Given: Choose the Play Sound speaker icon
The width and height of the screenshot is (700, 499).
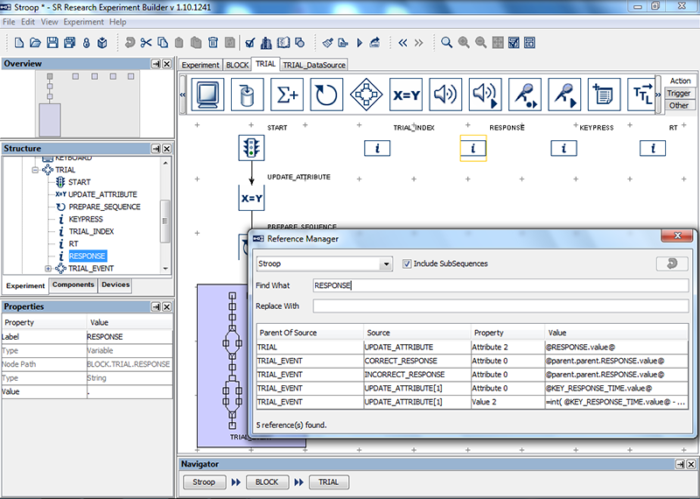Looking at the screenshot, I should [445, 95].
